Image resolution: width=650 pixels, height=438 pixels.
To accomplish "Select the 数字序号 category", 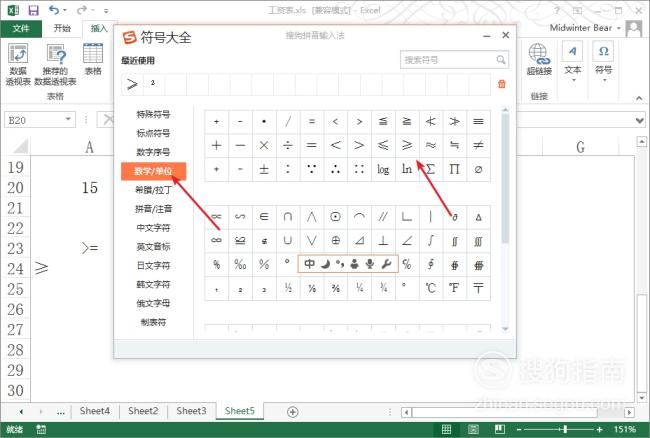I will (x=153, y=152).
